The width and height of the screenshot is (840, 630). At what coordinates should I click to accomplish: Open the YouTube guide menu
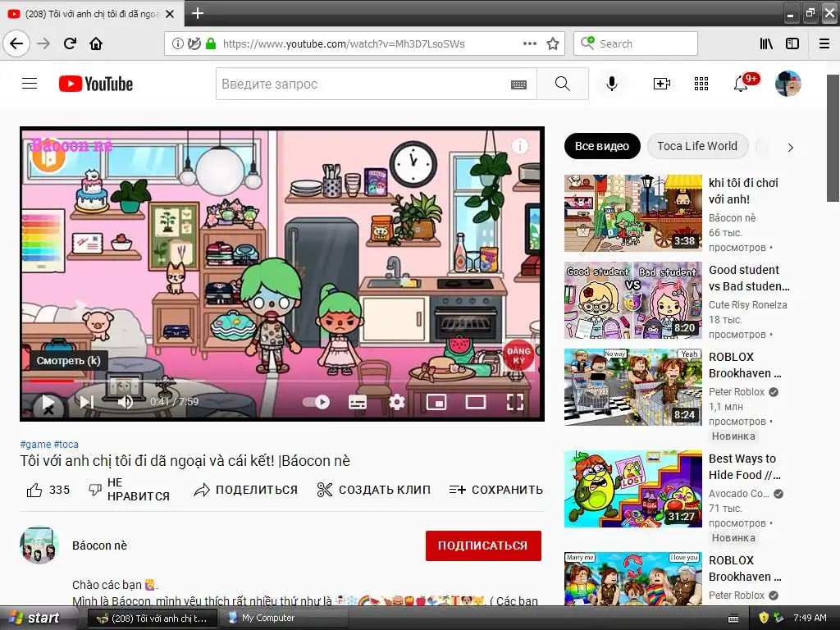pyautogui.click(x=30, y=84)
